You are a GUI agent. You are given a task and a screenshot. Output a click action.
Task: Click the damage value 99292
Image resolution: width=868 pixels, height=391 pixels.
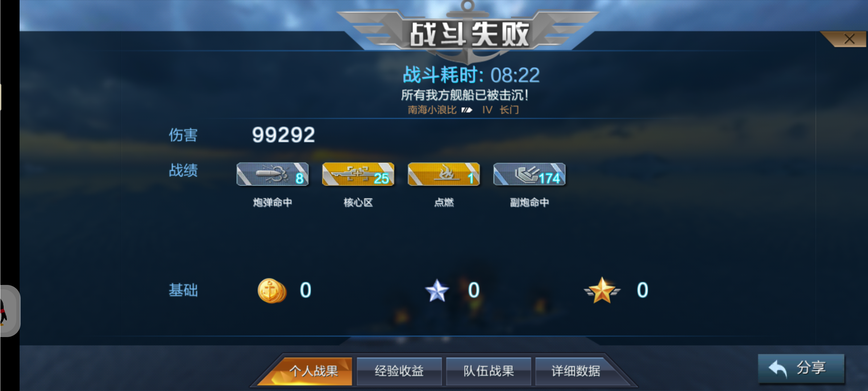pyautogui.click(x=283, y=135)
